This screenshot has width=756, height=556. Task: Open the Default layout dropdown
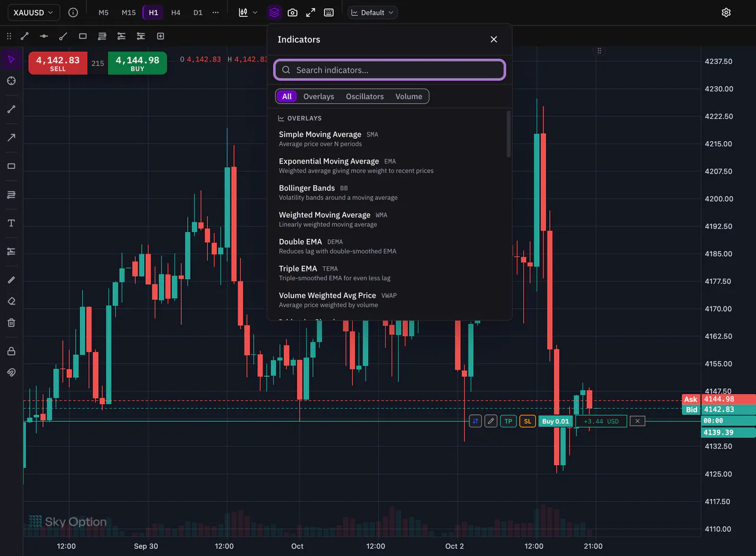[x=373, y=12]
